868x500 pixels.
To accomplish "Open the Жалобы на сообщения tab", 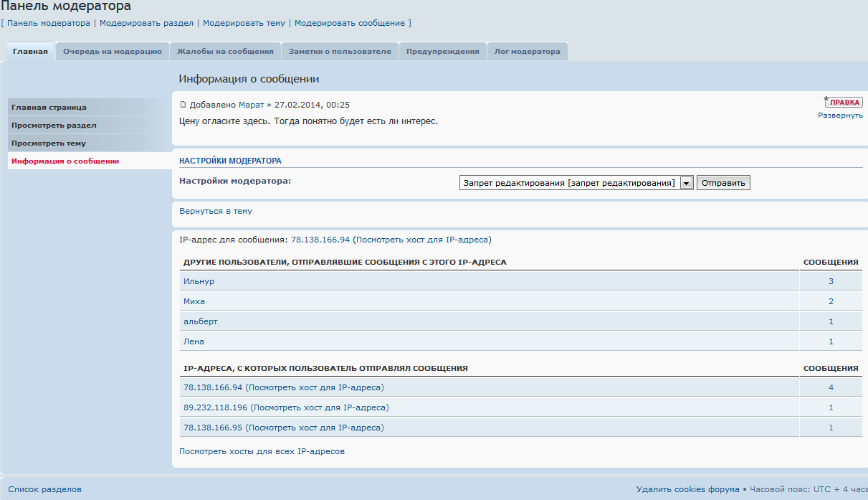I will (225, 52).
